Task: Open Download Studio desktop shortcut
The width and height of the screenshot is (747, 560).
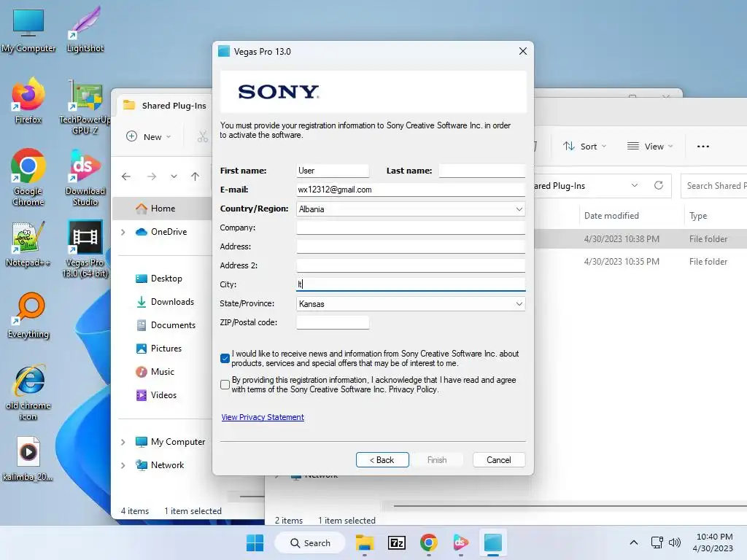Action: pos(85,177)
